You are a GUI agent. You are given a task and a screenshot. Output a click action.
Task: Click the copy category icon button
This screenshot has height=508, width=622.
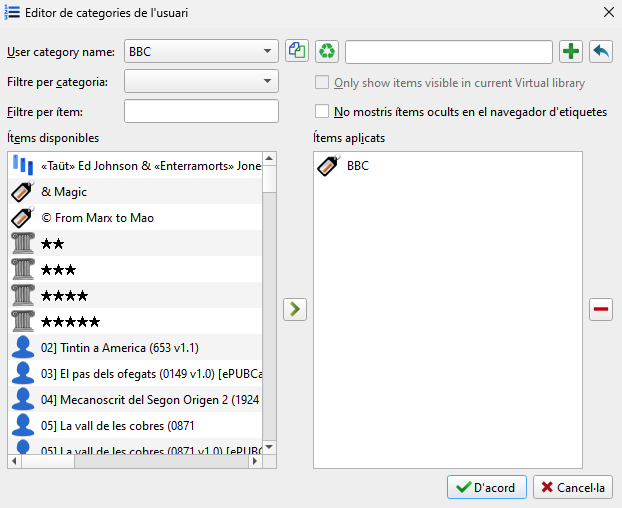[x=297, y=51]
